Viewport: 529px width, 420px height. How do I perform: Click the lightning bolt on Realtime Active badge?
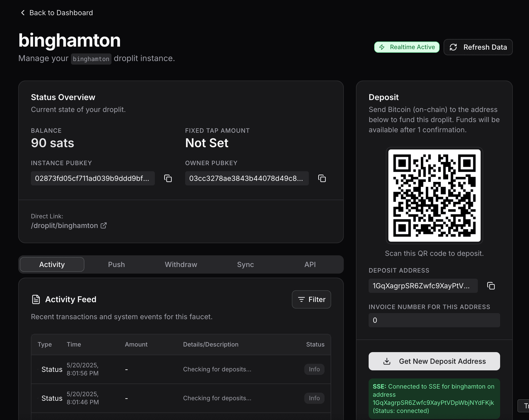coord(382,47)
